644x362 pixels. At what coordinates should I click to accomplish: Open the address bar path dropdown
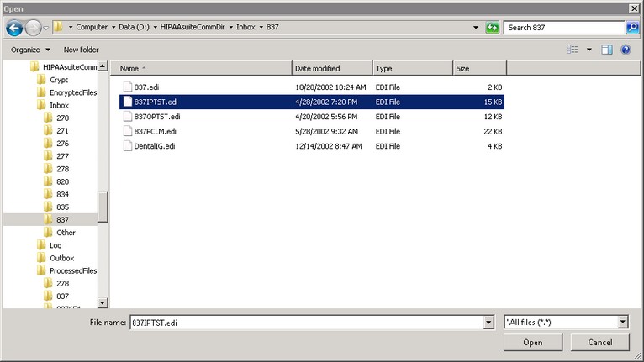(x=477, y=28)
